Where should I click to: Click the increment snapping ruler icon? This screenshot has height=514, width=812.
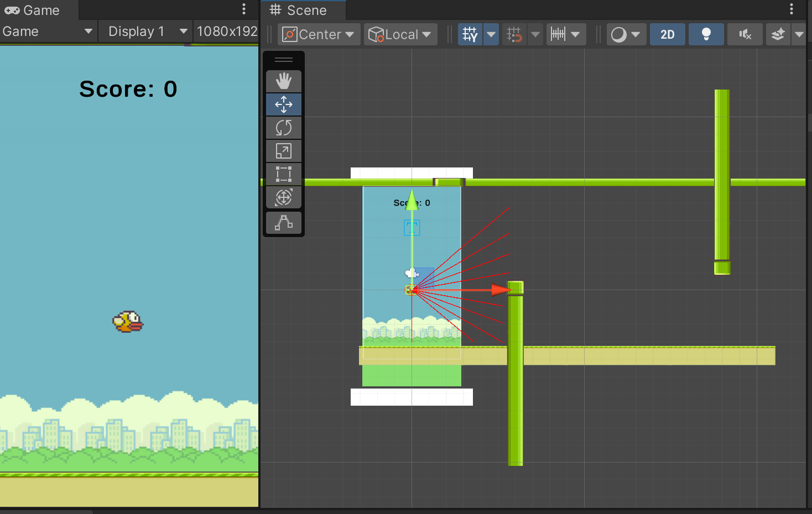(x=558, y=35)
